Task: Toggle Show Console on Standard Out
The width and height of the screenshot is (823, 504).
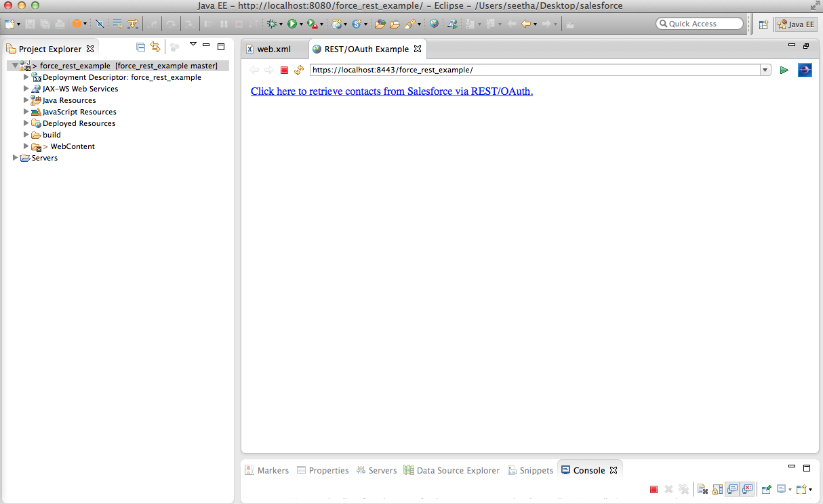Action: [732, 489]
